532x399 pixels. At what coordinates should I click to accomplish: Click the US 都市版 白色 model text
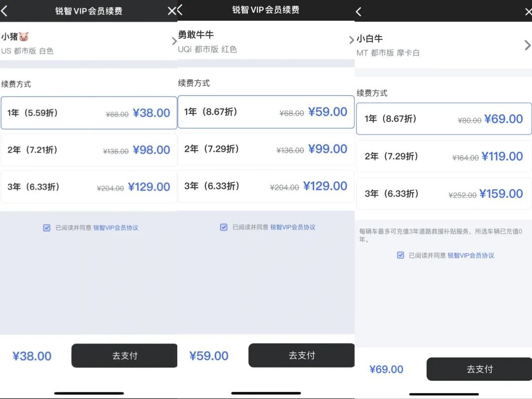27,51
